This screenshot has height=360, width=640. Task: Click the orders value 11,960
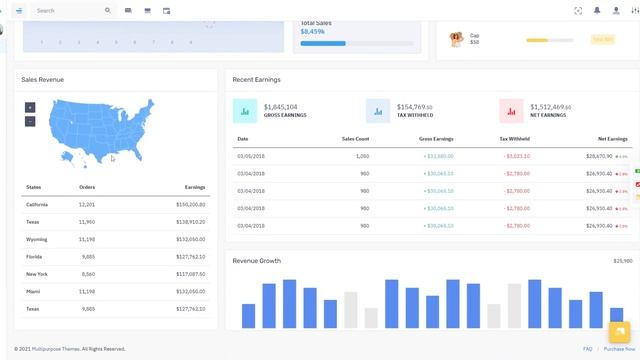(x=87, y=222)
